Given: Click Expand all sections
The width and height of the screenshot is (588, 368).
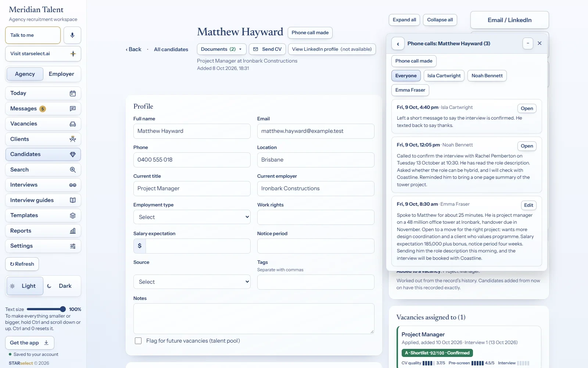Looking at the screenshot, I should click(404, 20).
